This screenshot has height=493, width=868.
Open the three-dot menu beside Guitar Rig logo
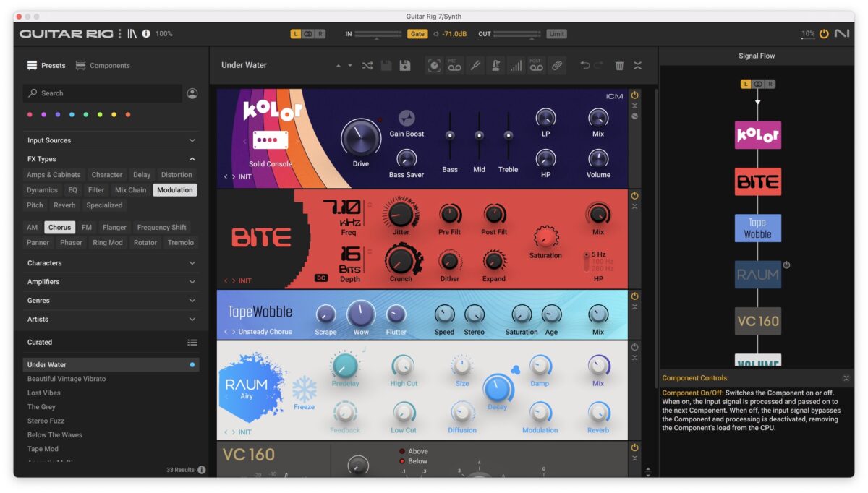tap(120, 33)
